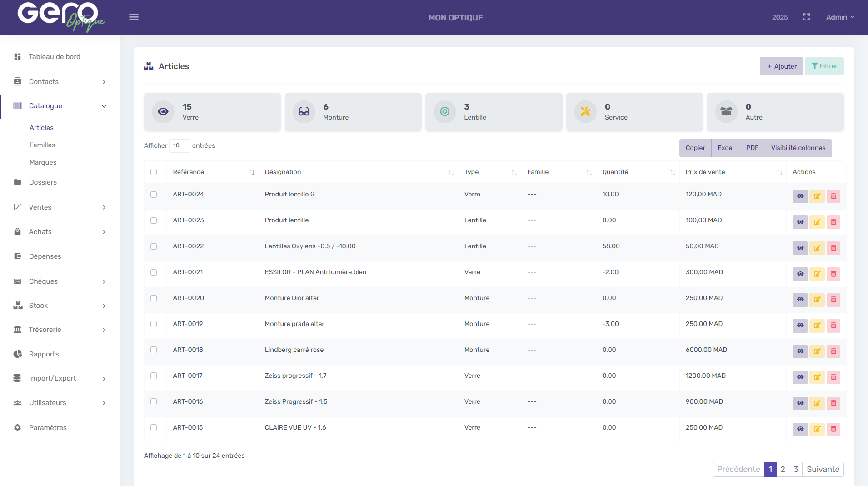Select all rows with the header checkbox

pyautogui.click(x=154, y=171)
